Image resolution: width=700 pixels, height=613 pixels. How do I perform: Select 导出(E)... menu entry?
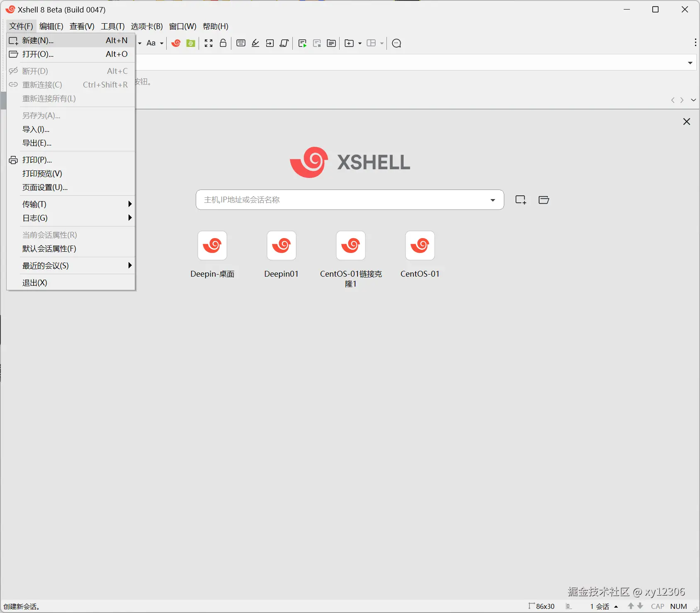pyautogui.click(x=71, y=143)
